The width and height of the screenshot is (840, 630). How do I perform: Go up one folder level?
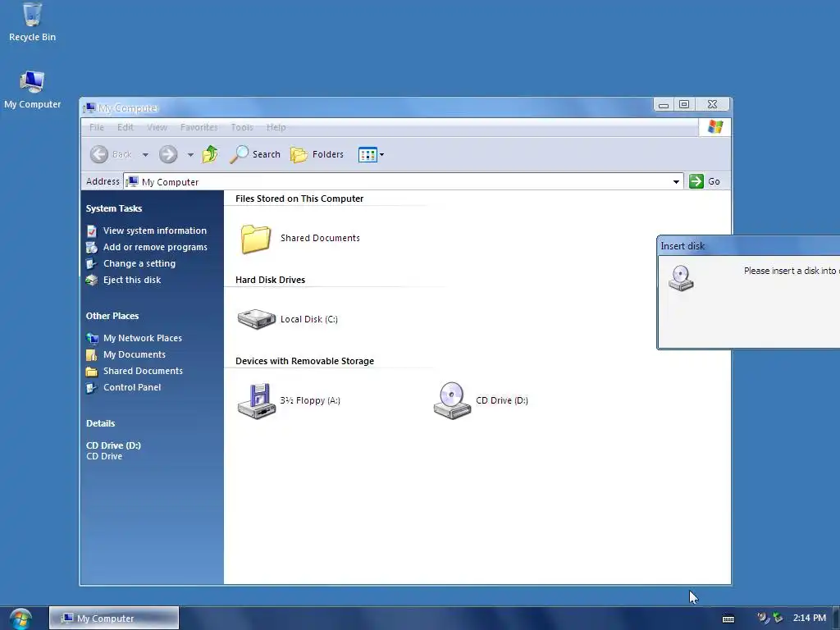tap(210, 154)
